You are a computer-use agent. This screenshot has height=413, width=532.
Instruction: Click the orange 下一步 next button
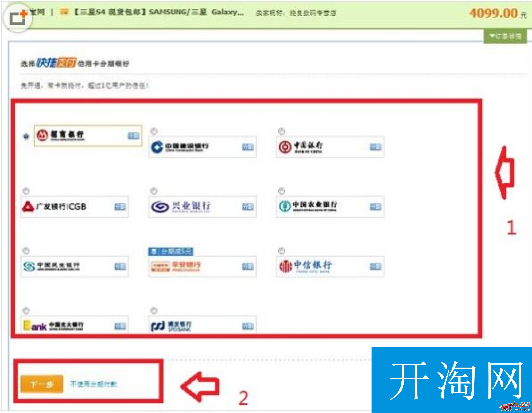[x=42, y=384]
